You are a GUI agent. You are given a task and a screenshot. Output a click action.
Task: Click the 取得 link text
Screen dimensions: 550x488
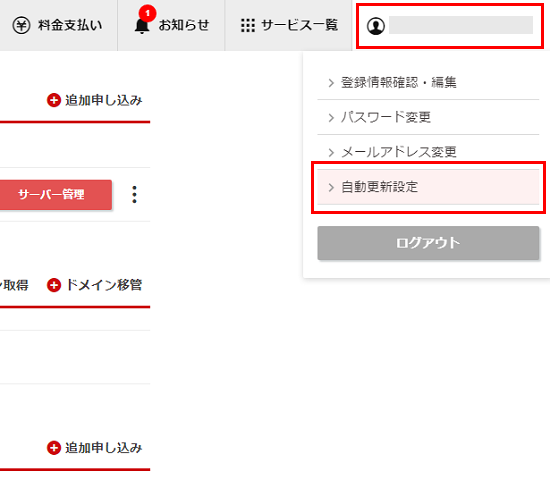pyautogui.click(x=16, y=285)
